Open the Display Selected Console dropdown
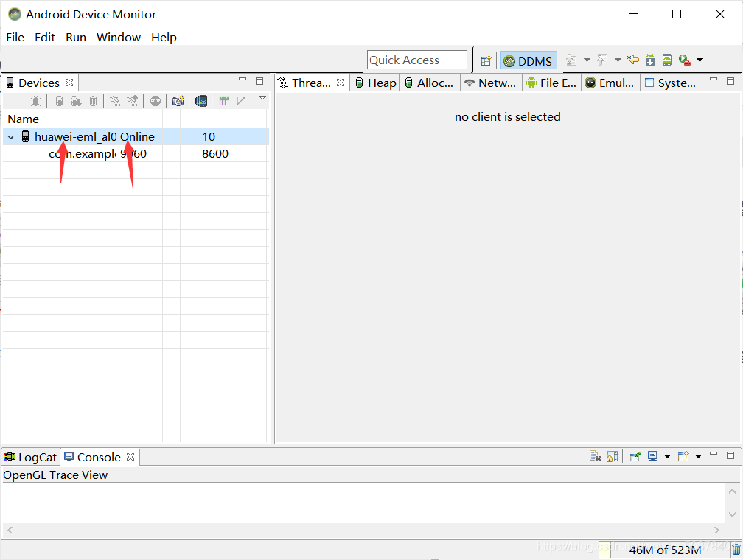Screen dimensions: 743x560 [668, 457]
